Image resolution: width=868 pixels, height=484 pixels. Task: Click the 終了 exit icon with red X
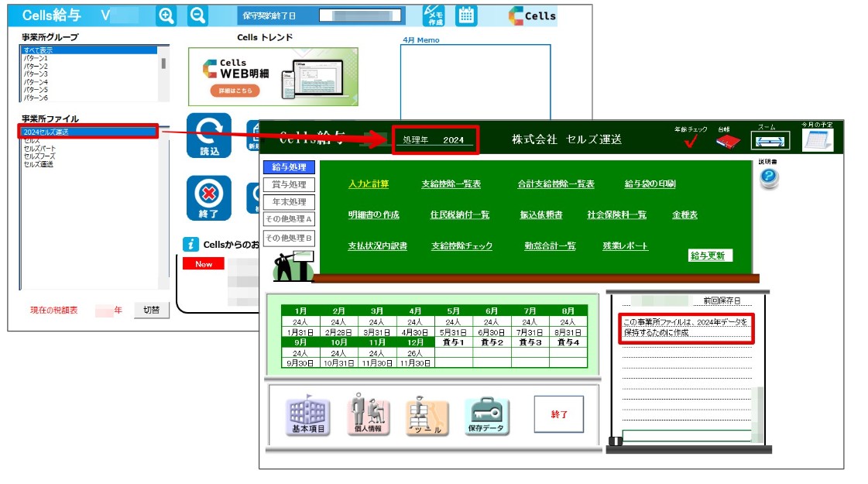click(209, 197)
